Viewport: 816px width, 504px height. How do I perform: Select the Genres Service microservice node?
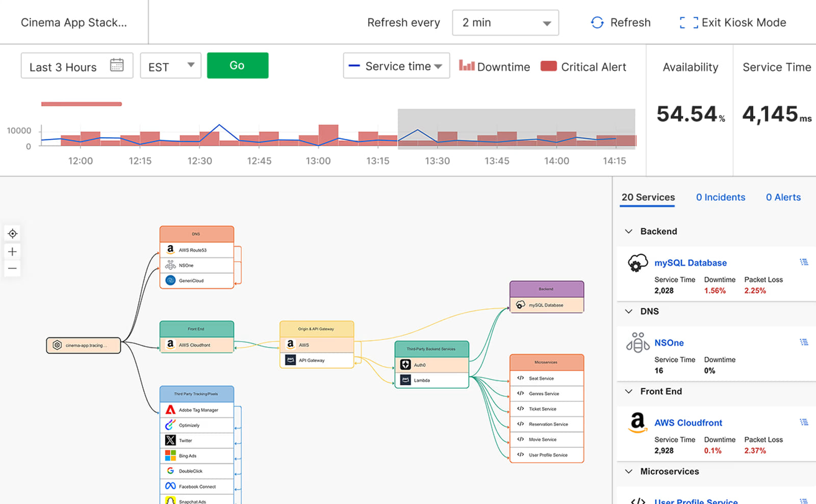(x=547, y=394)
